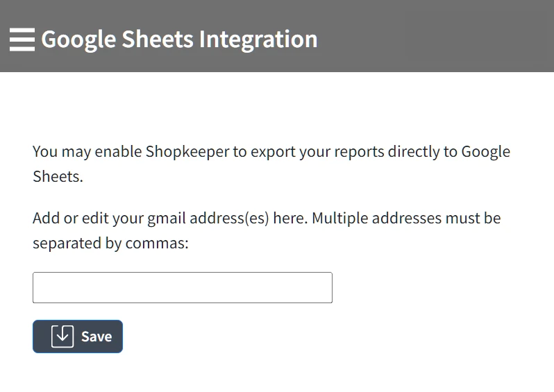
Task: Click the Save button
Action: point(78,336)
